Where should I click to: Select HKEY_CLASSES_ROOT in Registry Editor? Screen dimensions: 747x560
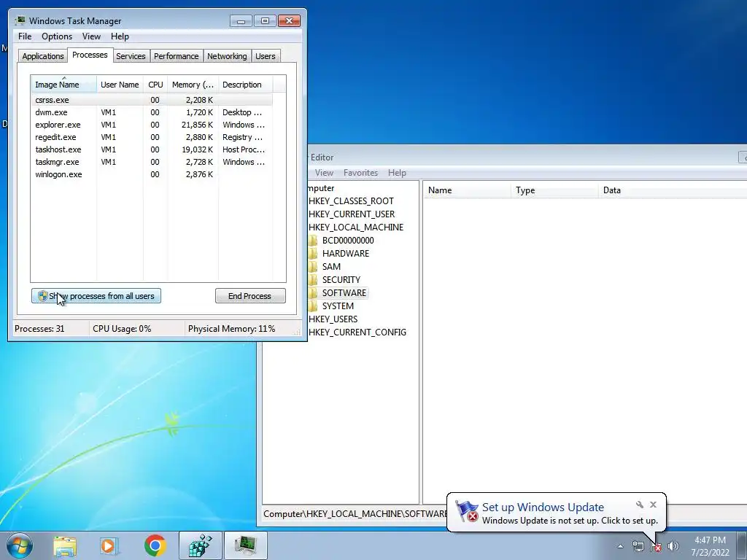[351, 201]
